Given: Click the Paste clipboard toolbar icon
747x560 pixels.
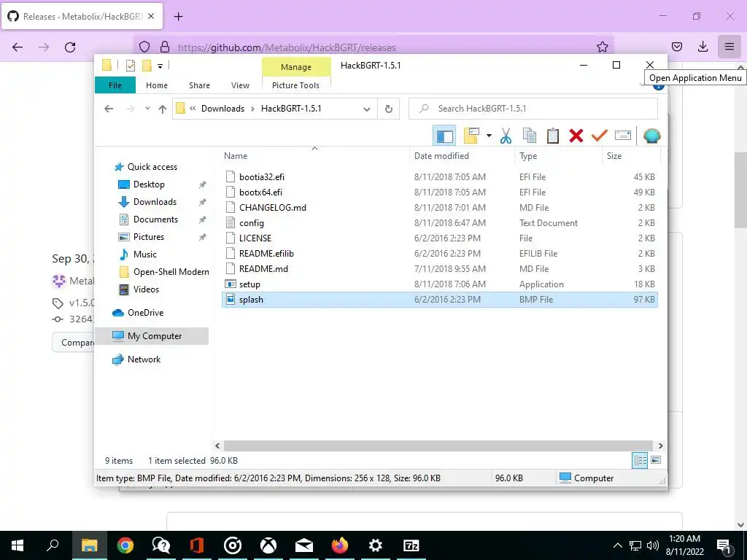Looking at the screenshot, I should point(553,136).
